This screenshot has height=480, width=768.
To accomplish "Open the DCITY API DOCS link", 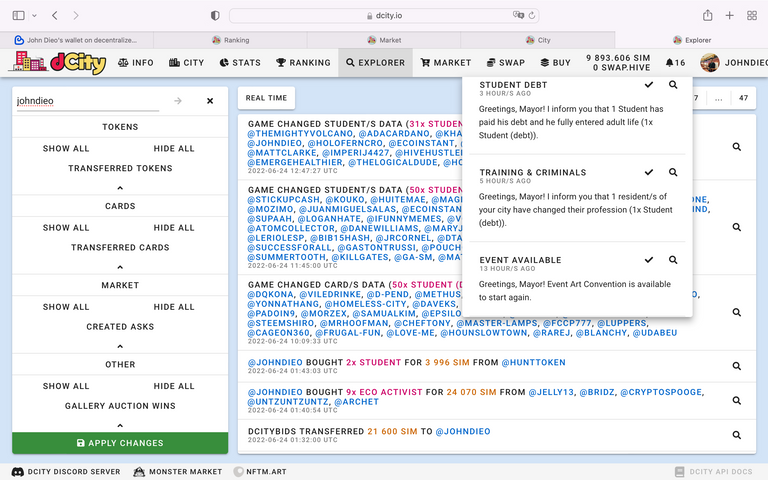I will point(714,472).
